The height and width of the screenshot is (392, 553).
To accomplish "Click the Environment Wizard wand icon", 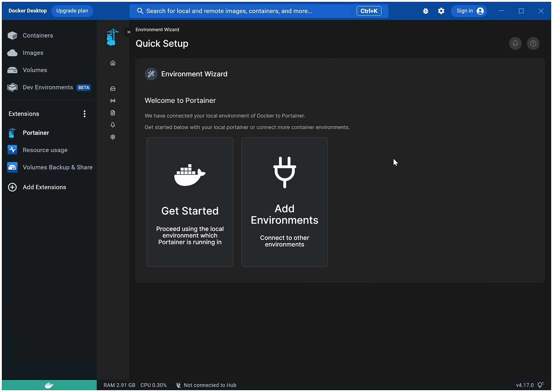I will (151, 74).
